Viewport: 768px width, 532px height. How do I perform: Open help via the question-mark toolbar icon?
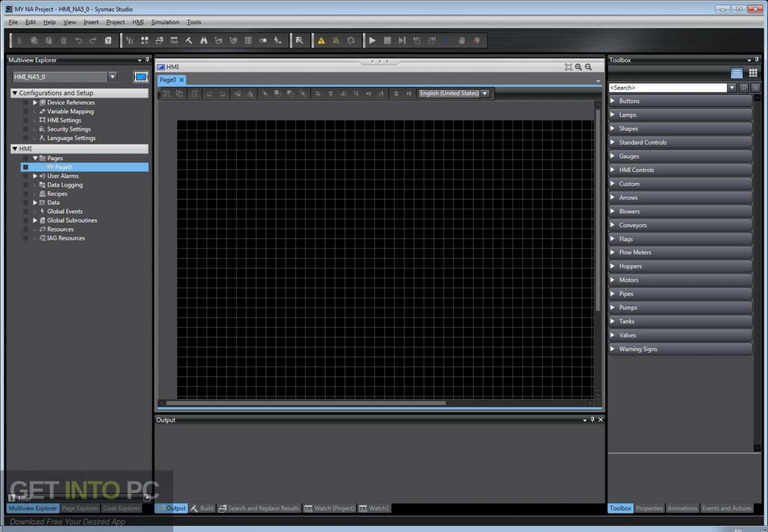[108, 40]
